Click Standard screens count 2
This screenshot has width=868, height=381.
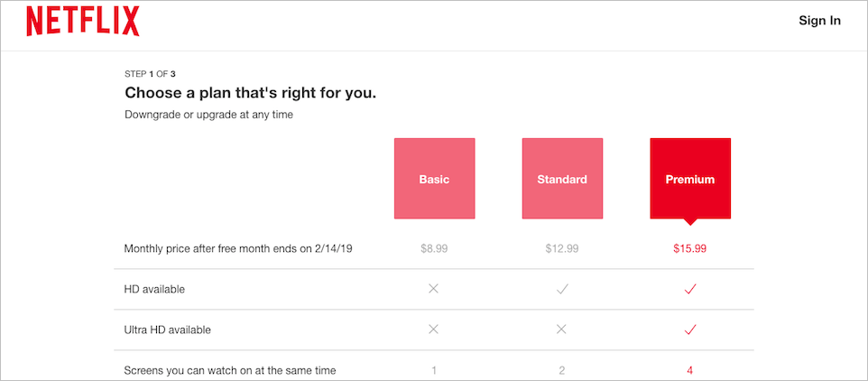pos(562,370)
